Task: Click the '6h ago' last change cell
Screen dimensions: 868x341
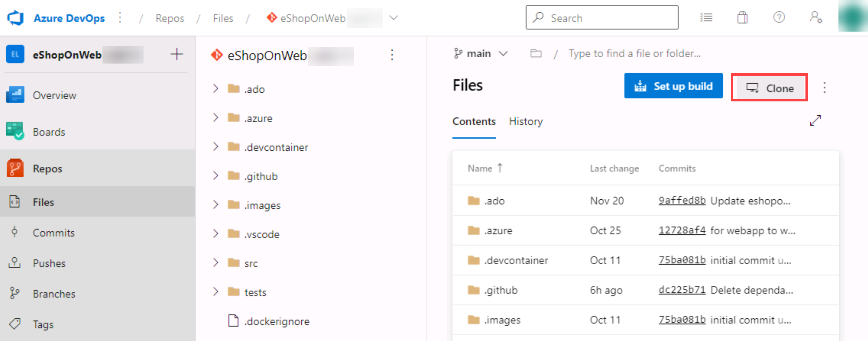Action: point(606,290)
